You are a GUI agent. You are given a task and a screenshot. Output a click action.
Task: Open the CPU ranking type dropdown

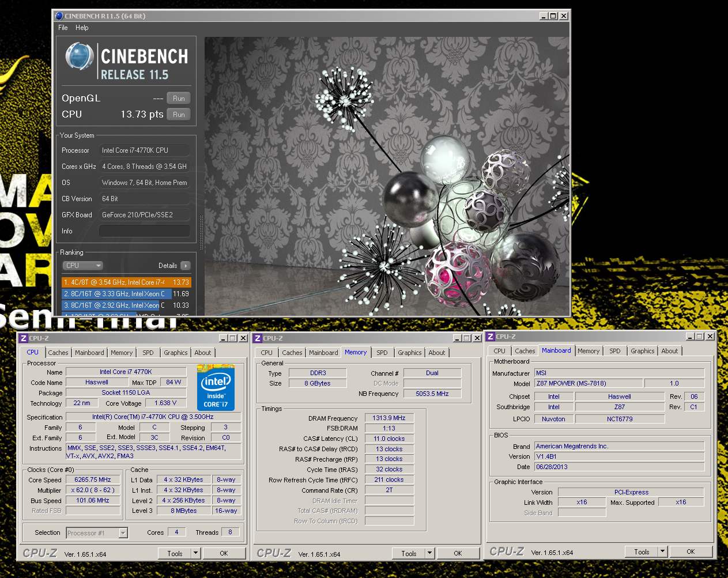coord(83,266)
